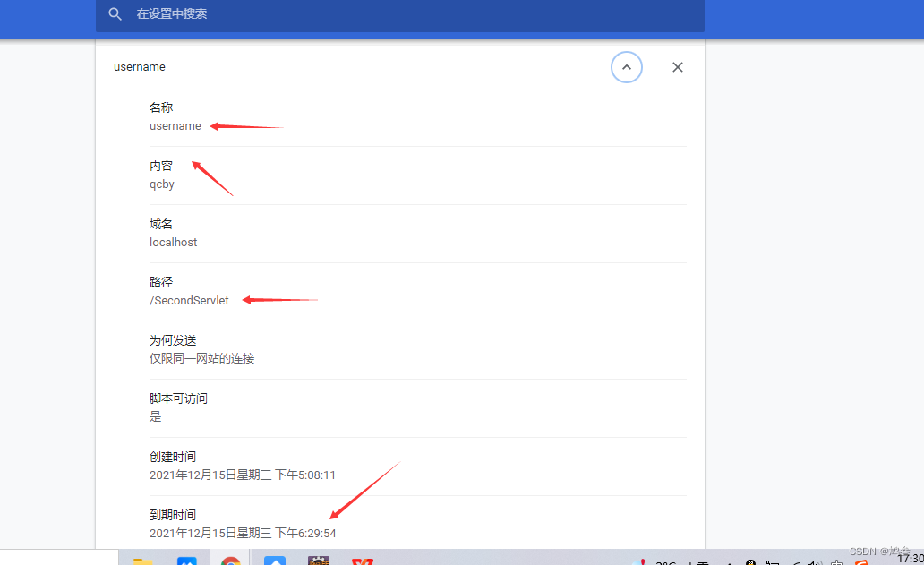This screenshot has height=565, width=924.
Task: Click the '域名' field label
Action: pyautogui.click(x=161, y=224)
